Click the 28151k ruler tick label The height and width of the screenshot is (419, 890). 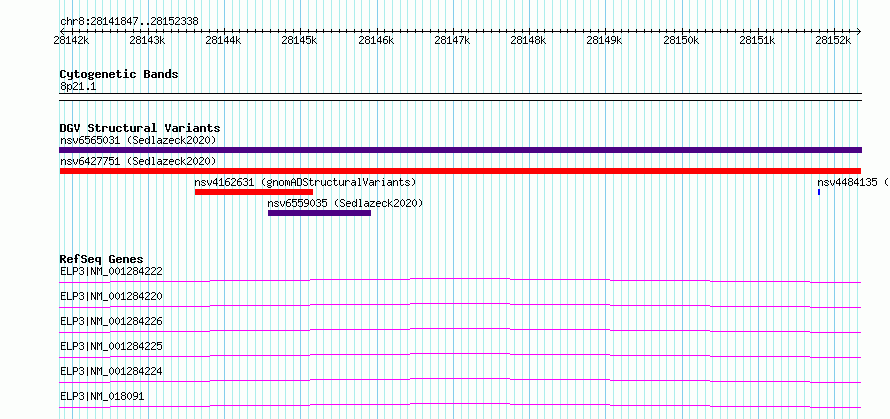point(757,40)
